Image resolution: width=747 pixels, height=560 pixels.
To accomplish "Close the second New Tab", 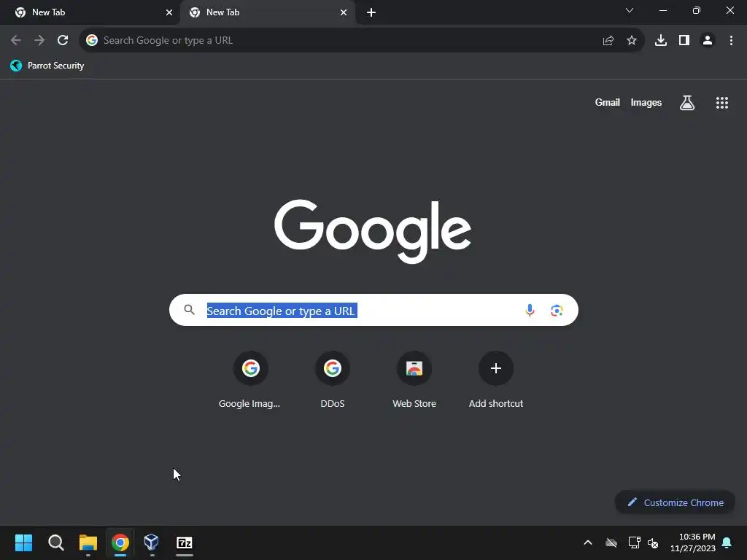I will click(344, 12).
